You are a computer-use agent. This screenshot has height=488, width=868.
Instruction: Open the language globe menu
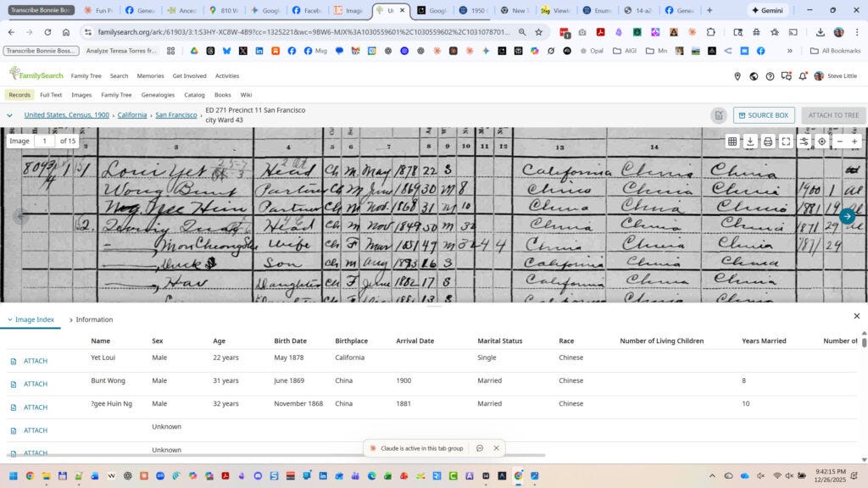click(x=754, y=76)
